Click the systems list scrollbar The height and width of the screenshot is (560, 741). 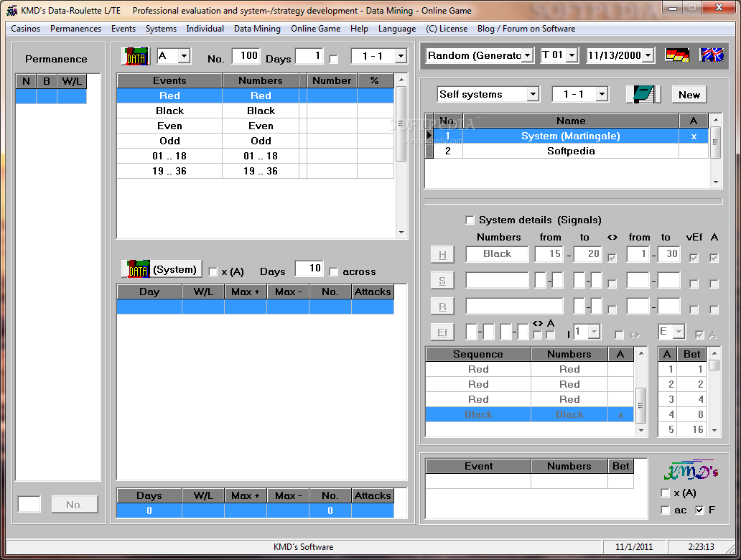point(715,151)
